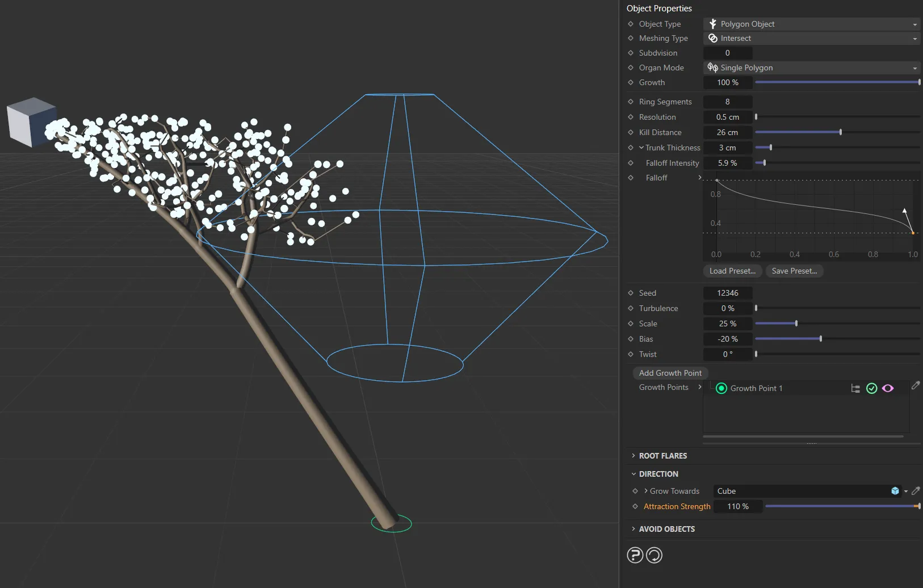The image size is (923, 588).
Task: Select the Growth Point 1 radio circle
Action: [721, 388]
